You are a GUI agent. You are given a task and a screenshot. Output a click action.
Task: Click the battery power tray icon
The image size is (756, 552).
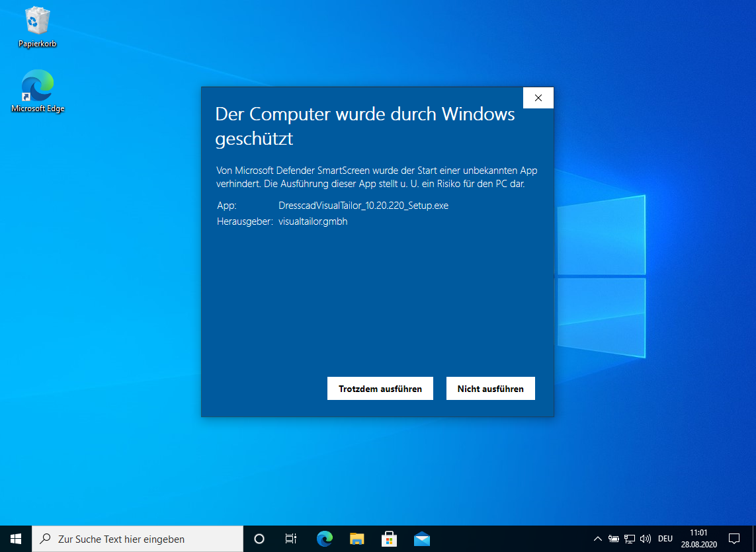coord(614,539)
